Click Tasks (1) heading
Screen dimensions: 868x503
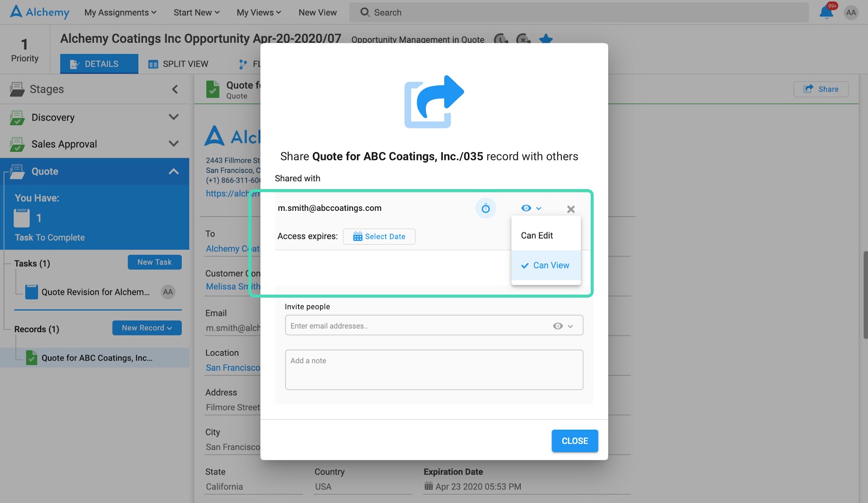(32, 263)
